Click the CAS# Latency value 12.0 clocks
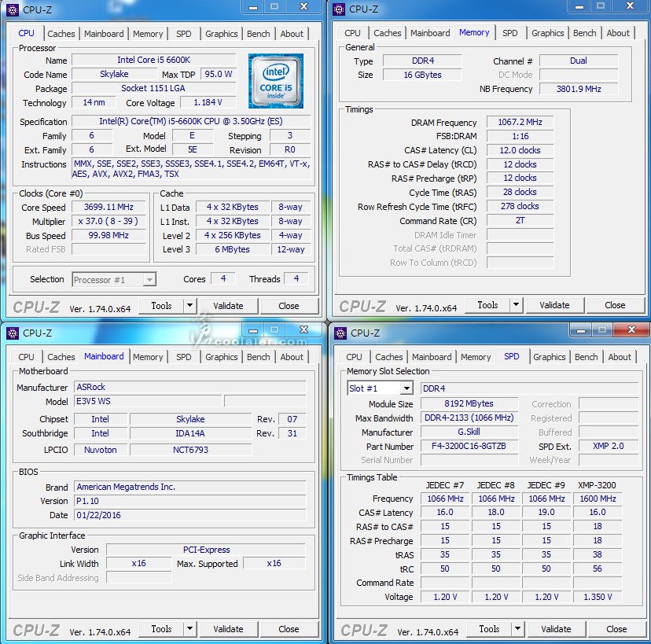651x644 pixels. tap(520, 150)
